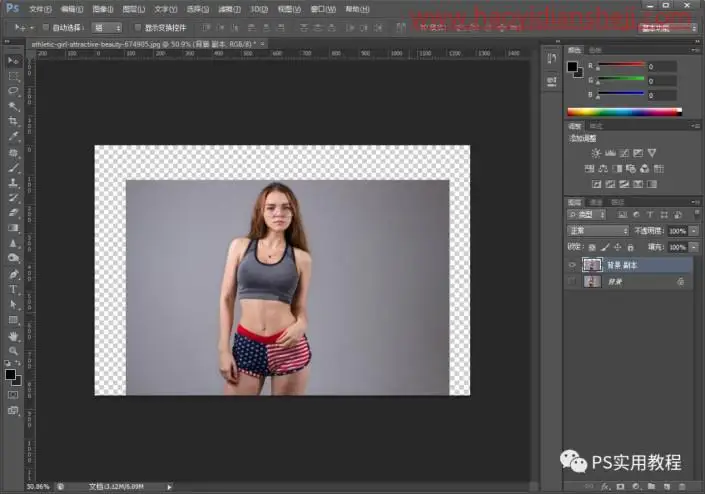Open the Layers panel flyout menu
Viewport: 705px width, 494px height.
tap(696, 202)
